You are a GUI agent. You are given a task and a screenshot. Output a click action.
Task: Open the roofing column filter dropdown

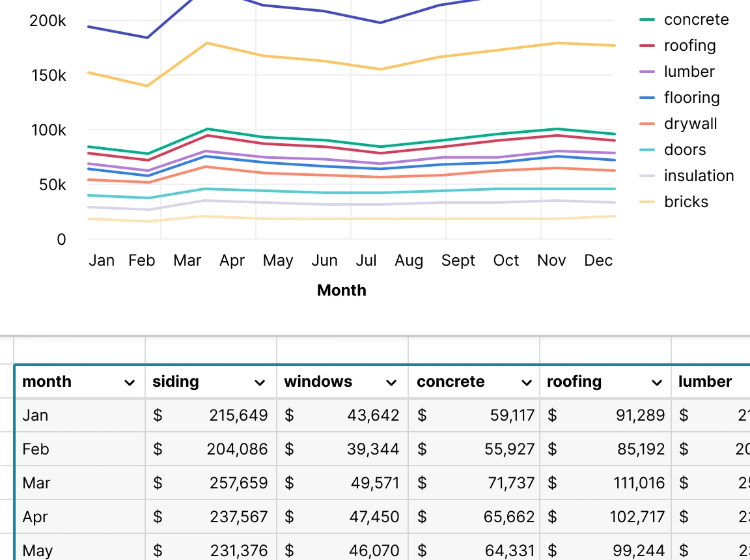(x=657, y=382)
